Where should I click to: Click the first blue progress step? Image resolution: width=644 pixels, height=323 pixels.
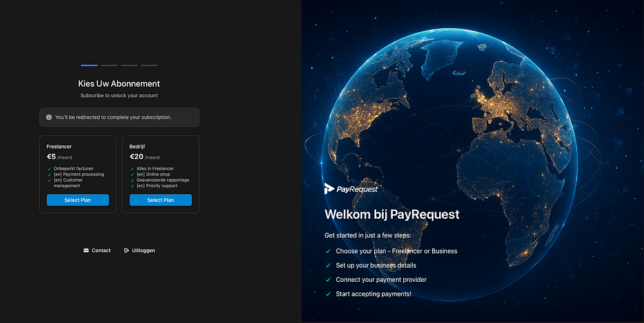point(89,65)
